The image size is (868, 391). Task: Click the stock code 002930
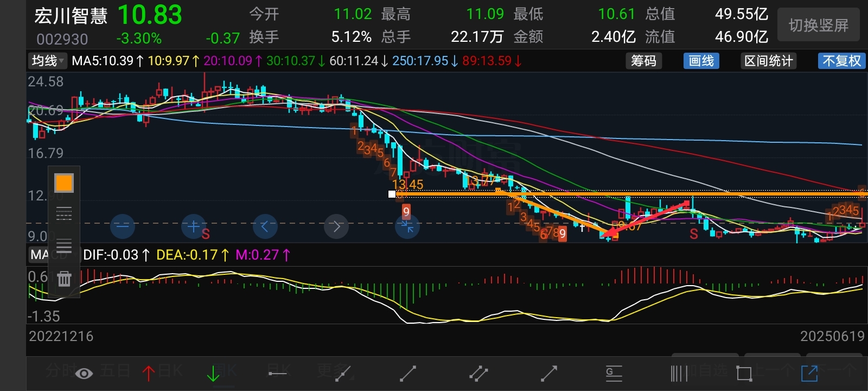pyautogui.click(x=62, y=39)
